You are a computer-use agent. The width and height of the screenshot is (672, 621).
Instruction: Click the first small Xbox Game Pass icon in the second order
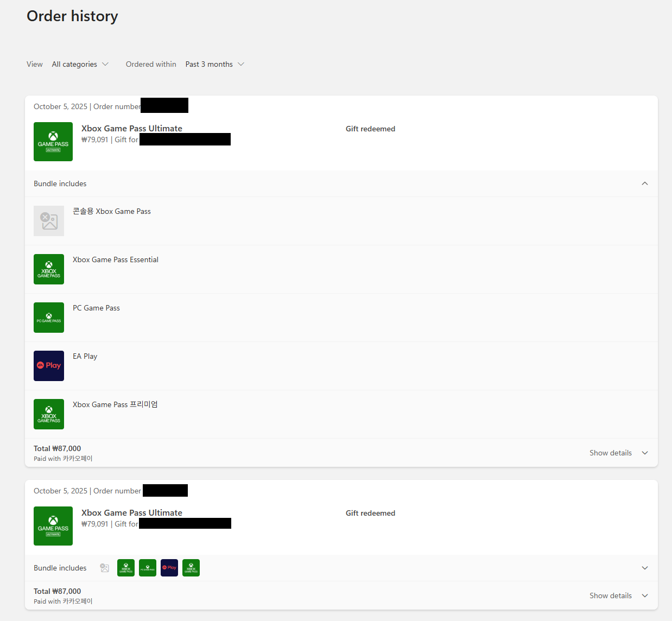[126, 568]
